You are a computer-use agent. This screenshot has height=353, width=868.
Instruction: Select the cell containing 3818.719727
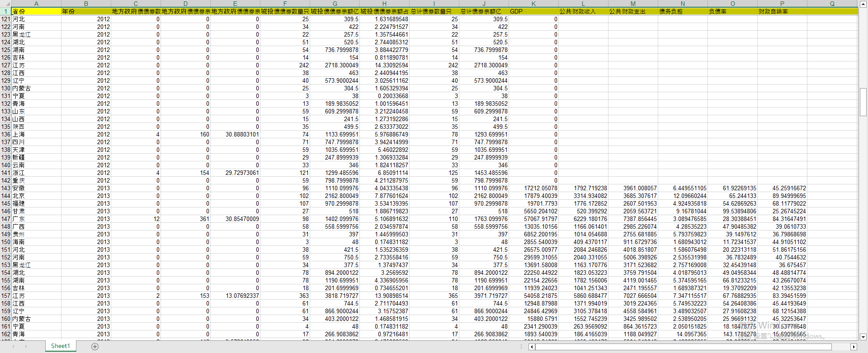(335, 296)
